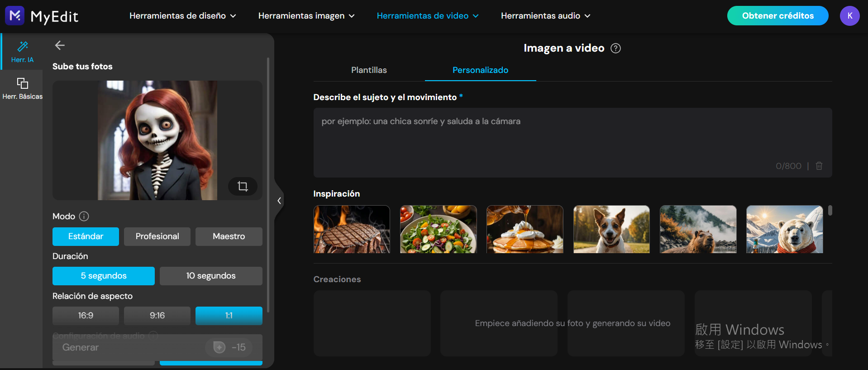This screenshot has height=370, width=868.
Task: Collapse the left settings panel chevron
Action: point(279,201)
